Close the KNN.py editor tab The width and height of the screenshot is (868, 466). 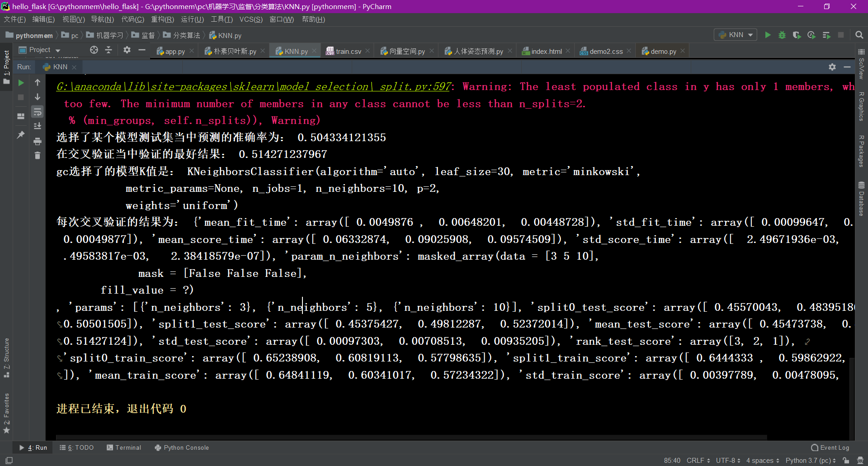coord(315,51)
